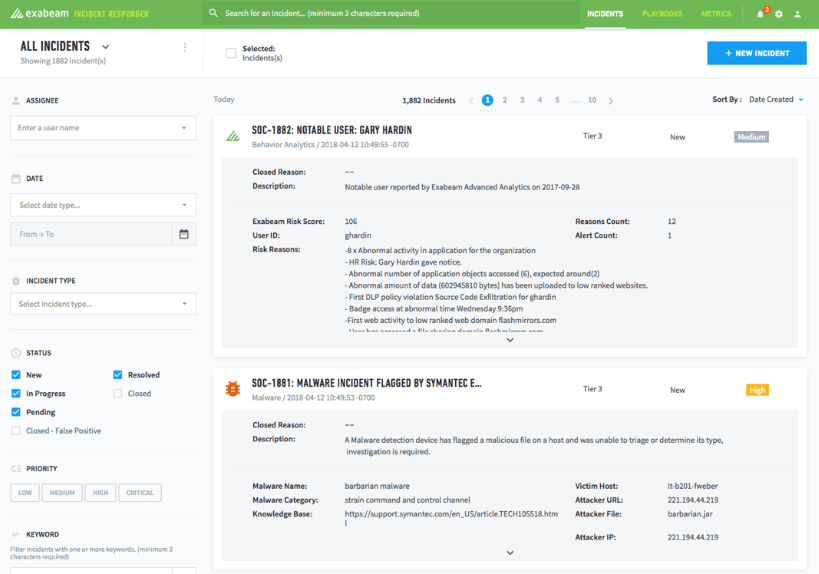Go to page 2 of incidents

click(505, 100)
